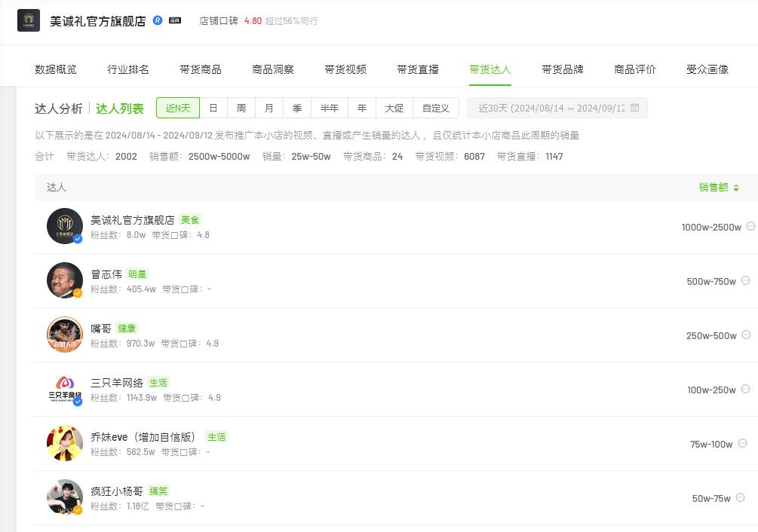The height and width of the screenshot is (532, 758).
Task: Select the 大促 promotion period option
Action: tap(394, 109)
